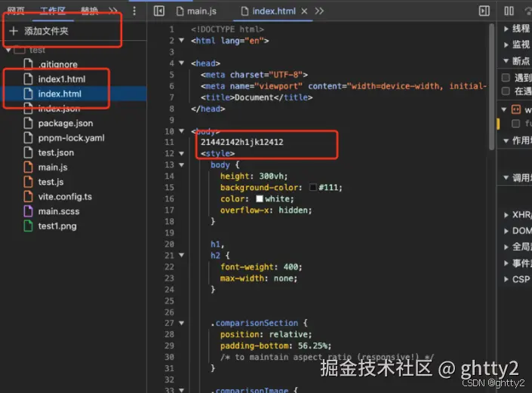The image size is (532, 393).
Task: Switch to the 网页 navigator tab
Action: click(x=16, y=11)
